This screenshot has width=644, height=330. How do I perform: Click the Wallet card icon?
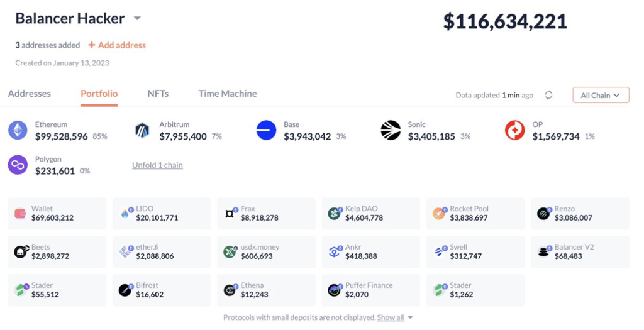pos(20,214)
